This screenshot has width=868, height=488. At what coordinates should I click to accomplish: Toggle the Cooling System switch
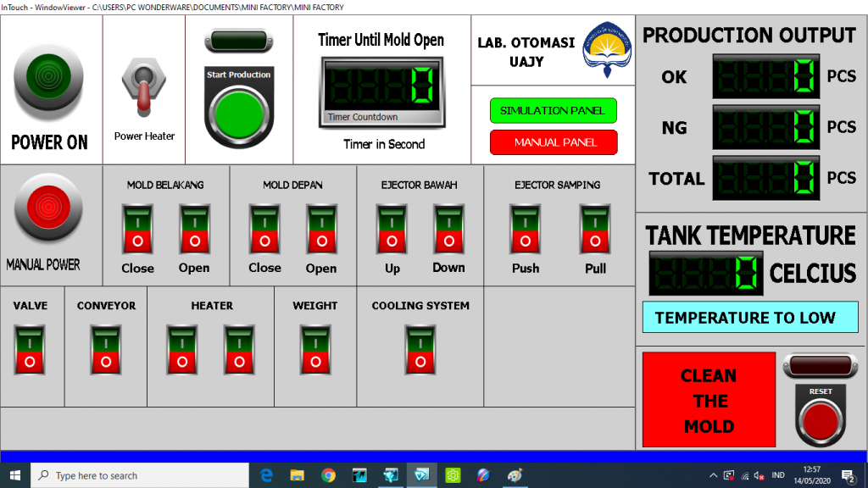tap(420, 351)
